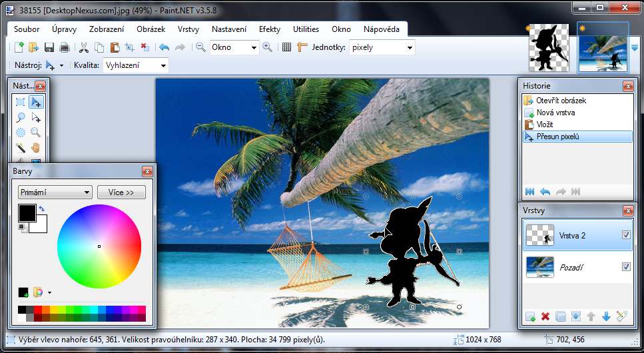The height and width of the screenshot is (353, 644).
Task: Paste from clipboard toolbar icon
Action: (115, 47)
